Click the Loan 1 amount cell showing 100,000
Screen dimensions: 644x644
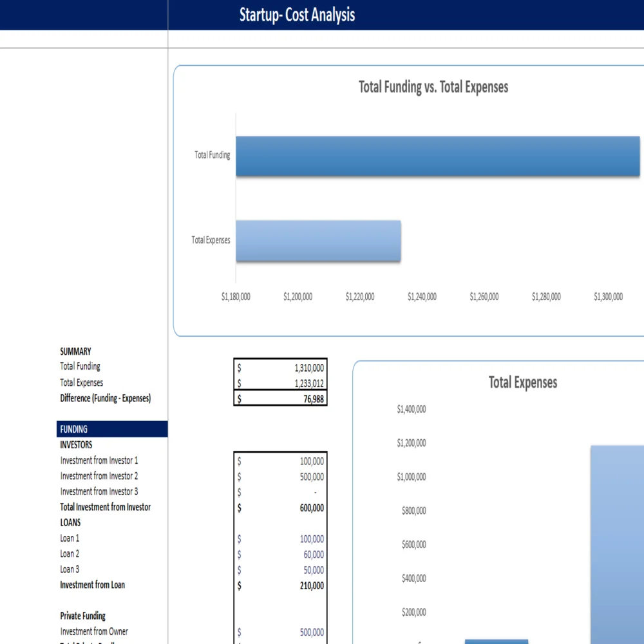(280, 538)
